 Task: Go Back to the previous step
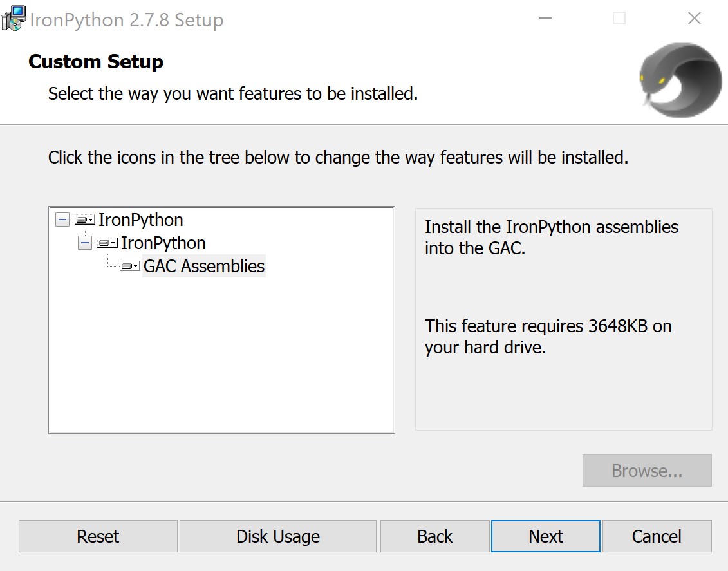(x=434, y=536)
